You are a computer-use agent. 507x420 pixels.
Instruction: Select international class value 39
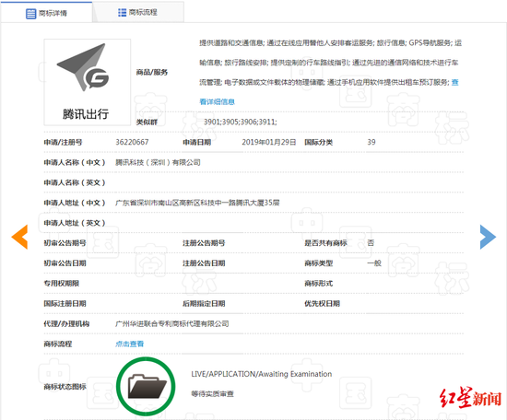pyautogui.click(x=371, y=142)
